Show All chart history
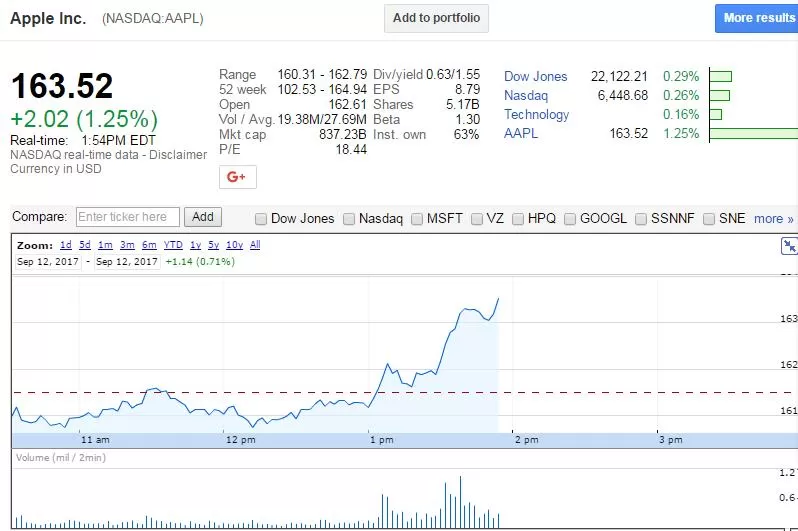The width and height of the screenshot is (798, 531). (255, 245)
